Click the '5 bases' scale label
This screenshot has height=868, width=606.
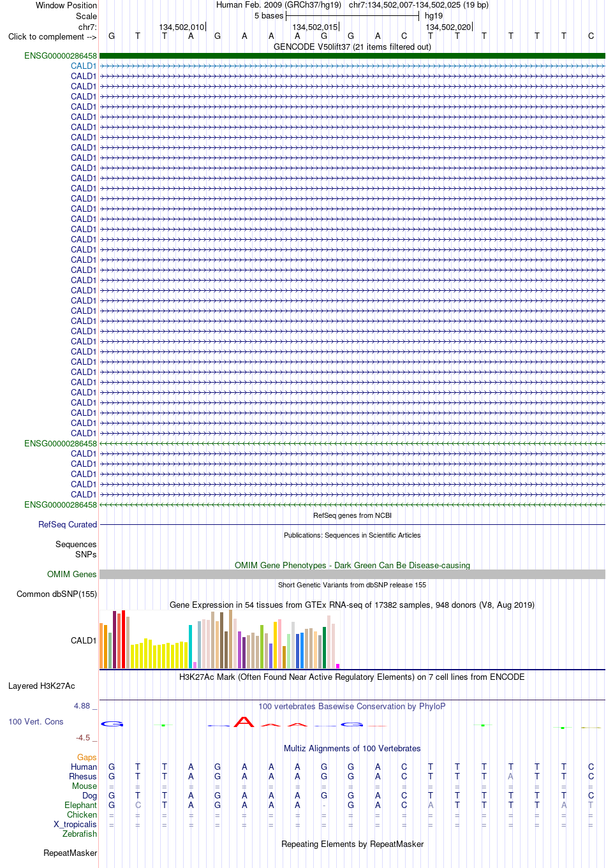269,16
